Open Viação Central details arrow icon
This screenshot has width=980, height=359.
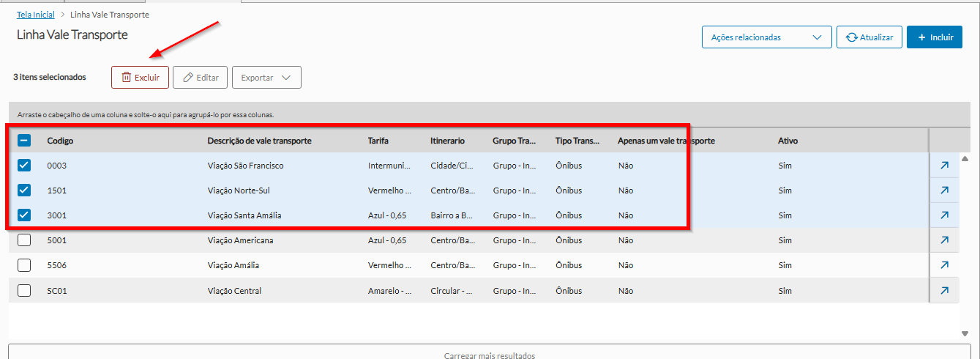pos(944,291)
